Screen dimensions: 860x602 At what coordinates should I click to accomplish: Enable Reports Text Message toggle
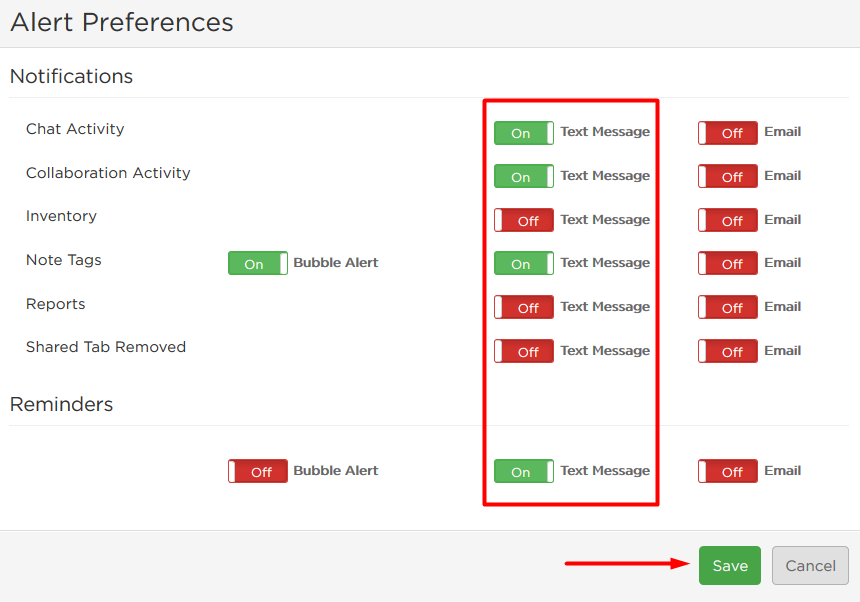[x=524, y=307]
